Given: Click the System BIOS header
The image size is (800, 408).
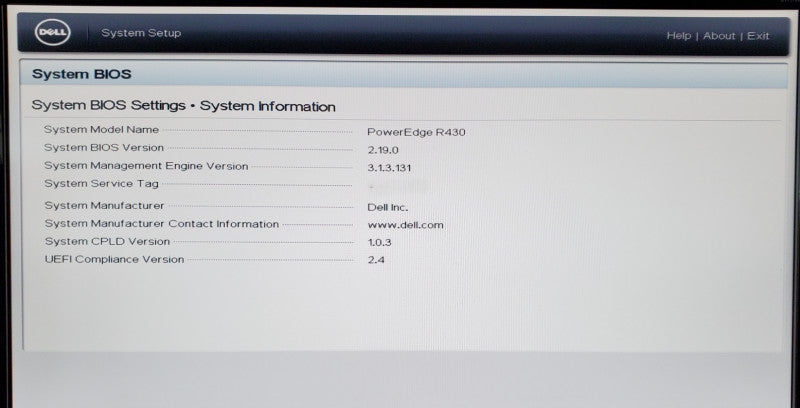Looking at the screenshot, I should click(x=82, y=74).
